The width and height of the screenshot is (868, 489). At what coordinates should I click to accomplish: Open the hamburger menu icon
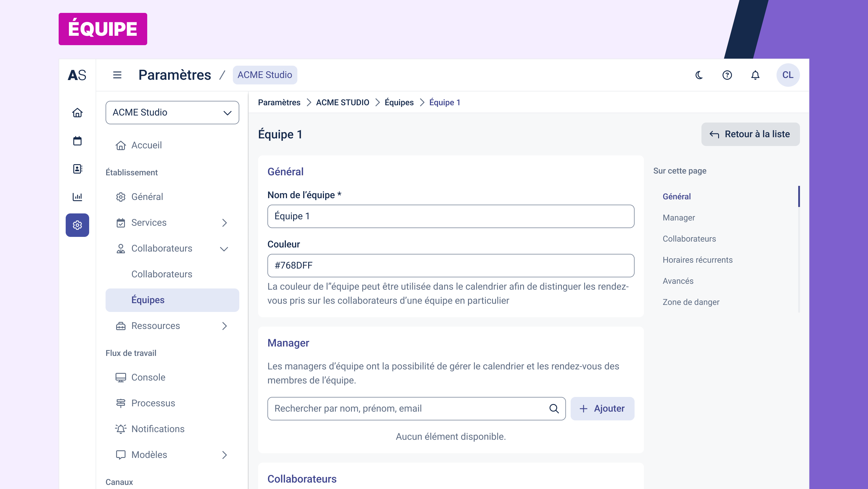tap(117, 75)
